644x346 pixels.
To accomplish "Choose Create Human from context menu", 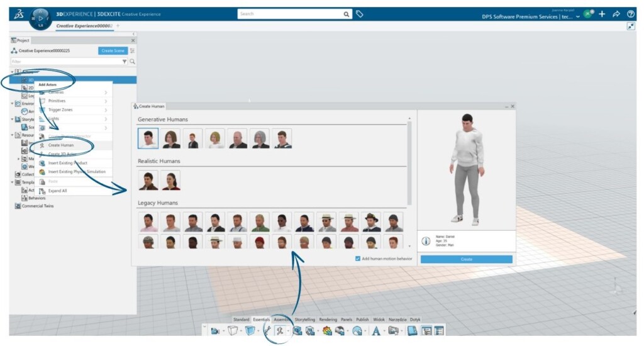I will click(61, 145).
